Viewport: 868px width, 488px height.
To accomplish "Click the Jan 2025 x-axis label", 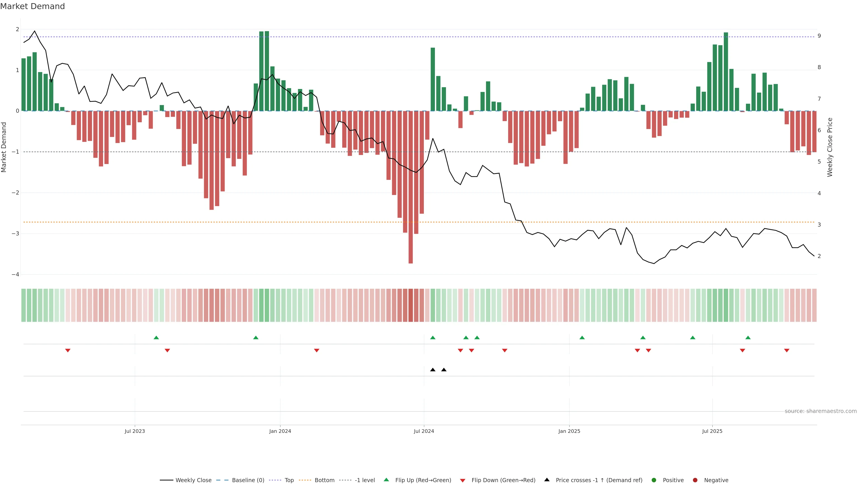I will (x=569, y=431).
